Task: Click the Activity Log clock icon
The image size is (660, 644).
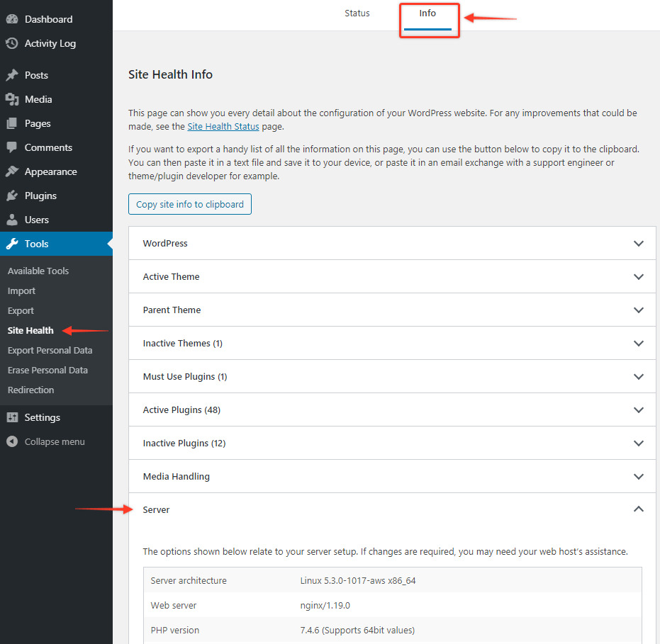Action: 12,43
